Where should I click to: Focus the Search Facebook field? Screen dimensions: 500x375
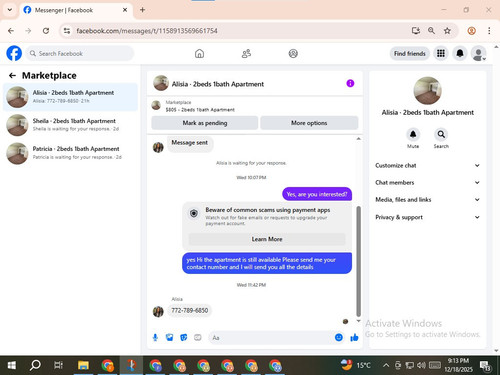tap(80, 53)
